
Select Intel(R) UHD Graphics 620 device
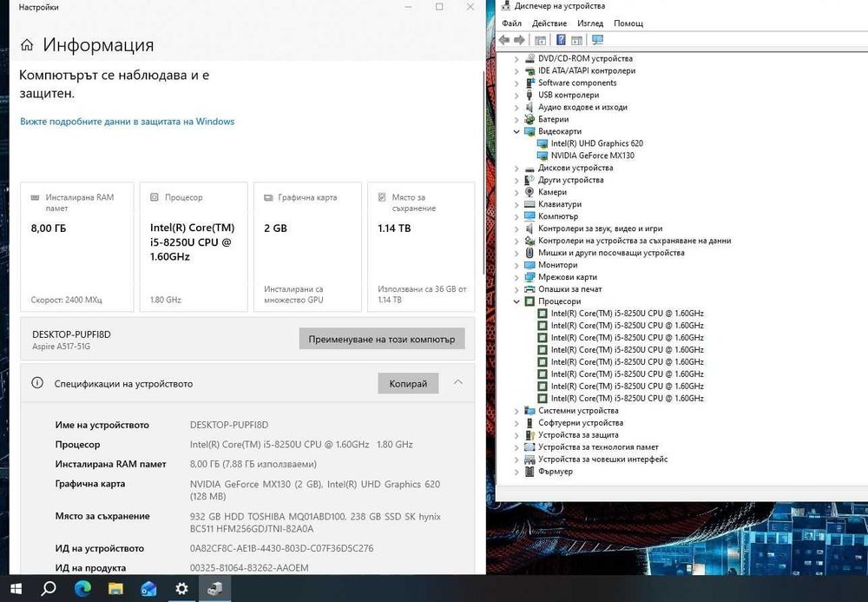coord(597,143)
